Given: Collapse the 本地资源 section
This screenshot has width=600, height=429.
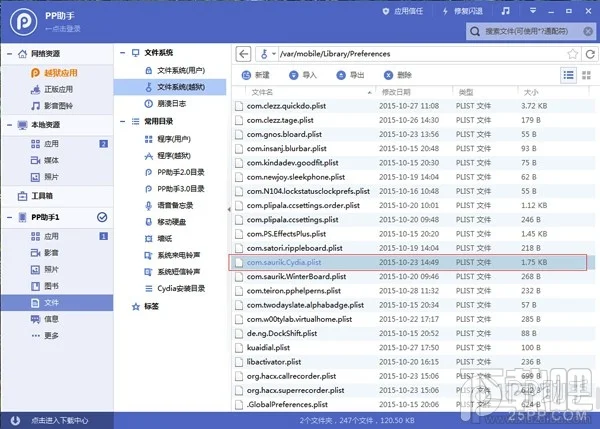Looking at the screenshot, I should pos(9,125).
